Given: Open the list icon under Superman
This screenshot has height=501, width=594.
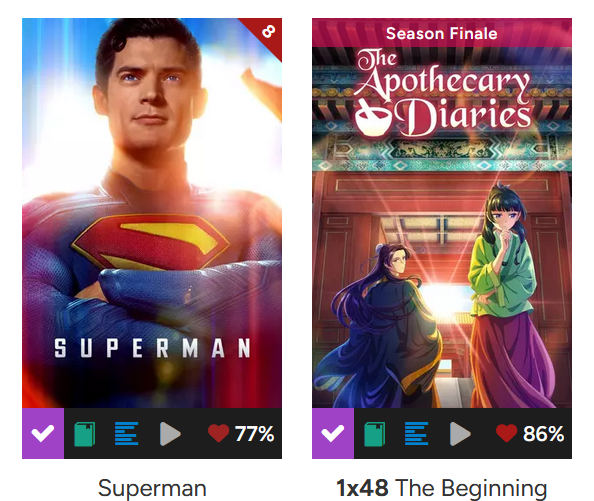Looking at the screenshot, I should point(127,434).
